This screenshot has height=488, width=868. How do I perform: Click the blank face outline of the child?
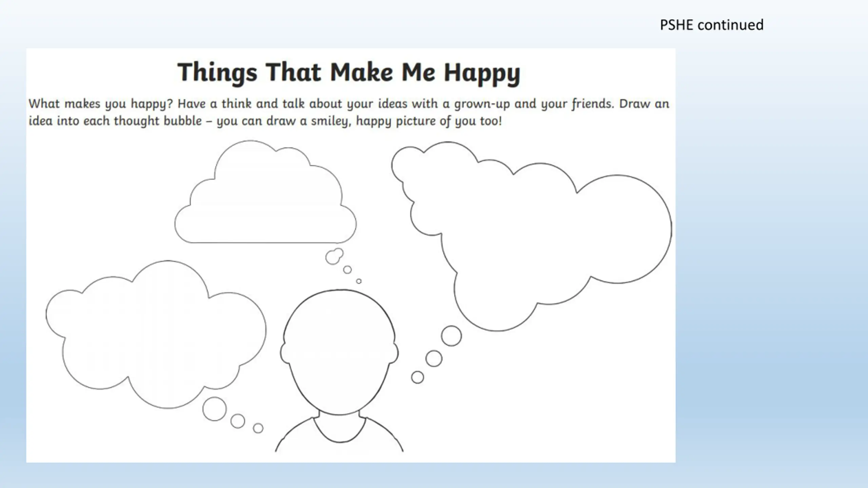(339, 352)
